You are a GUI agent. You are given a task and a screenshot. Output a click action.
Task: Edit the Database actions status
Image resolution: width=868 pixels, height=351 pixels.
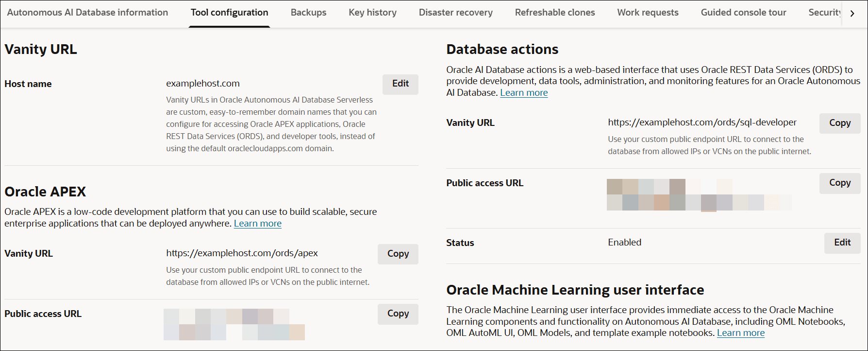[842, 243]
